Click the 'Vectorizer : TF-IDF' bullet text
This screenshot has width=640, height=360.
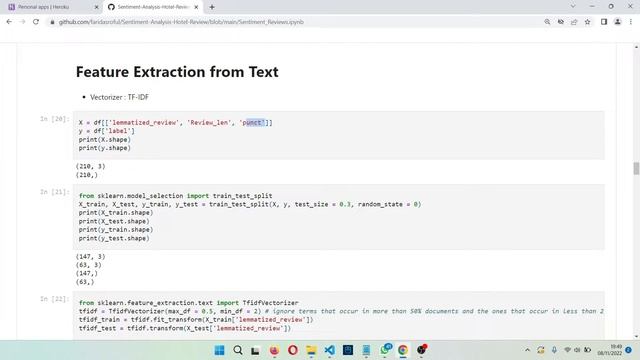(x=119, y=97)
